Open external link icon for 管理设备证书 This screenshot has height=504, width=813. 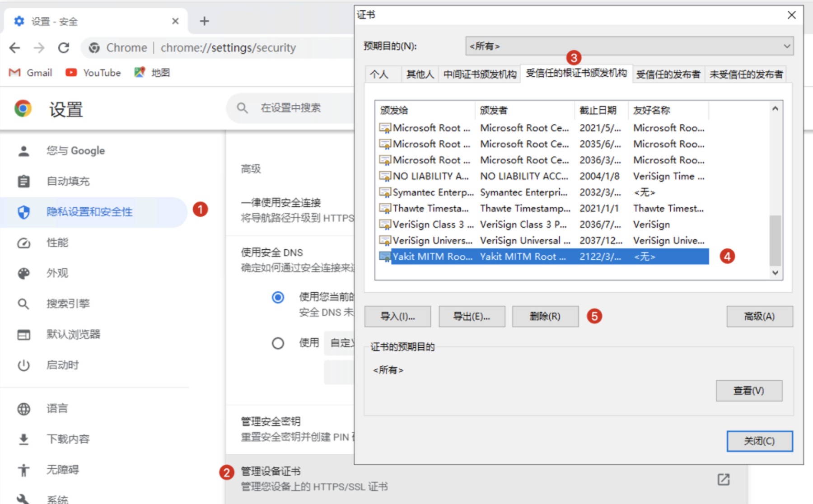pyautogui.click(x=723, y=479)
